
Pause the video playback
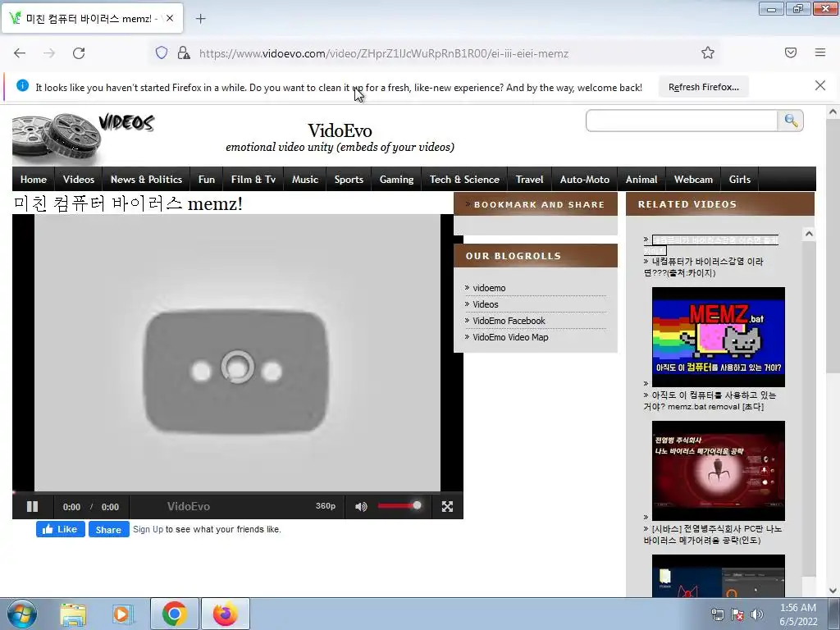coord(33,506)
